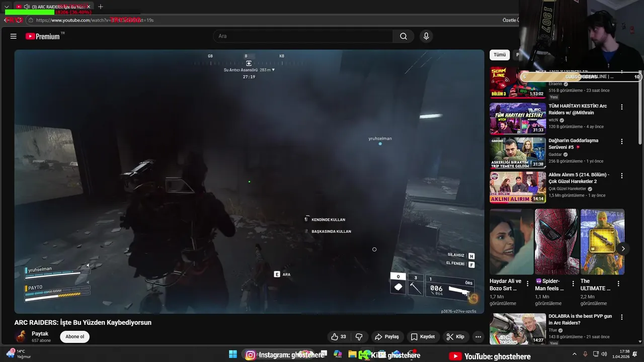This screenshot has height=362, width=644.
Task: Open the Özetle summarize button
Action: 511,20
